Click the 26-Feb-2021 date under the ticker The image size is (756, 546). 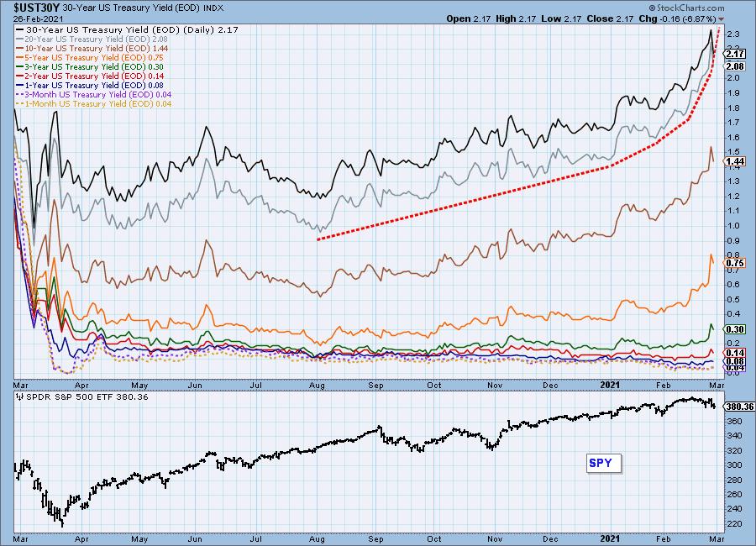38,19
